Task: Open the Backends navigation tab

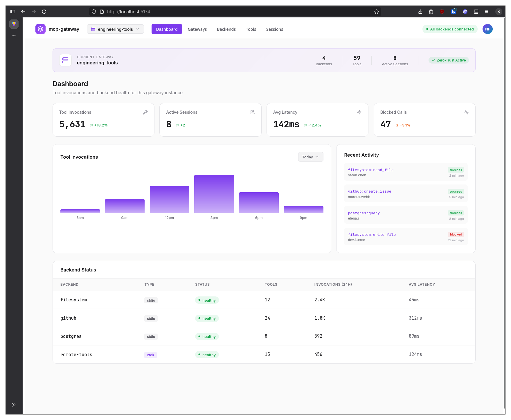Action: (226, 29)
